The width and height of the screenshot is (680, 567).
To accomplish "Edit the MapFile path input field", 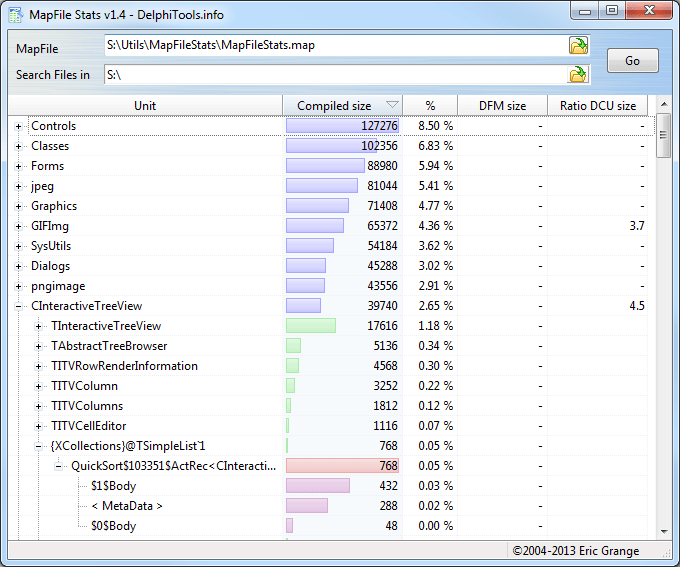I will (x=336, y=45).
